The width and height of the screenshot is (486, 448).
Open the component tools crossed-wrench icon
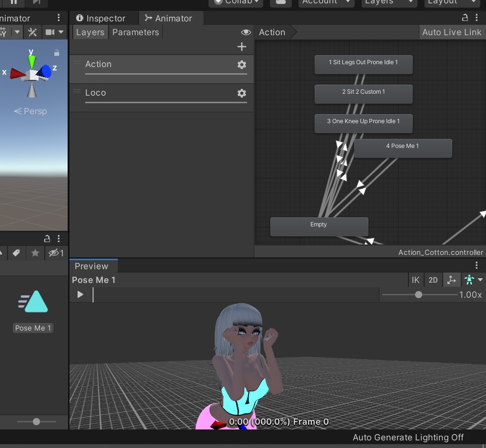coord(32,32)
